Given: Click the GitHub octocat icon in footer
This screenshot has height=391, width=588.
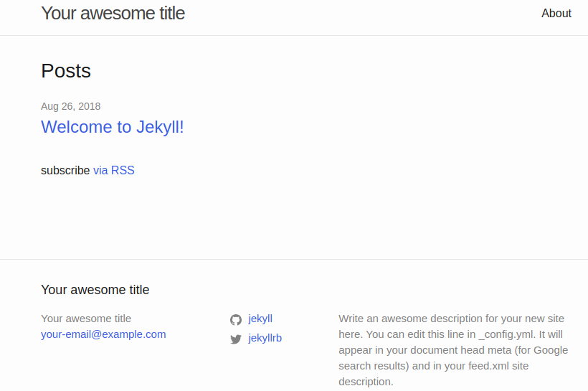Looking at the screenshot, I should pos(236,320).
